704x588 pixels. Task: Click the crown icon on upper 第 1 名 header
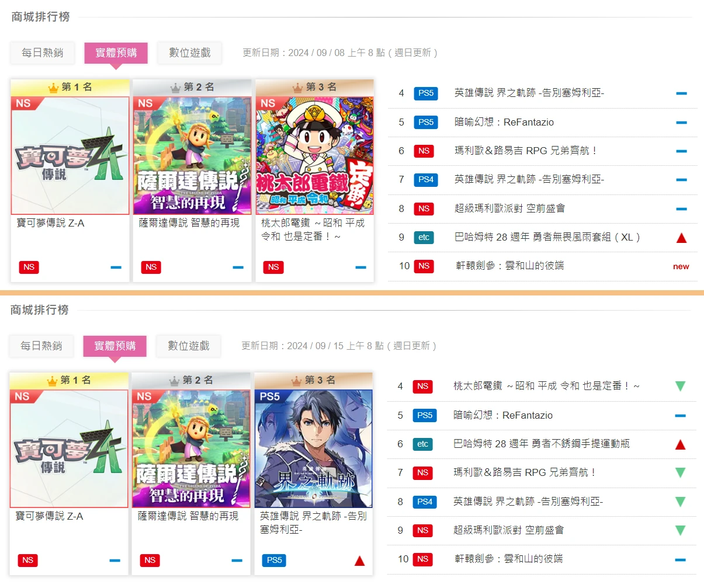click(53, 88)
